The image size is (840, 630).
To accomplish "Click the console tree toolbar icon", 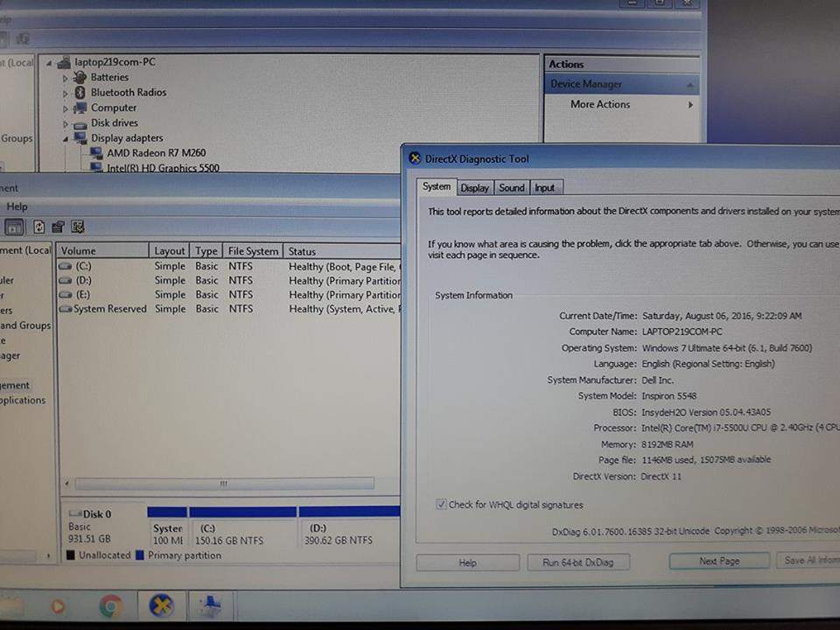I will [14, 227].
